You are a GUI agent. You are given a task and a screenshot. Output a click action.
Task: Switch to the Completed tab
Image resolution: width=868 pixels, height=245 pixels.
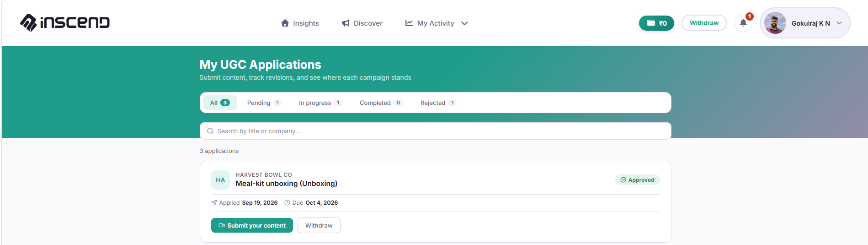[x=381, y=103]
